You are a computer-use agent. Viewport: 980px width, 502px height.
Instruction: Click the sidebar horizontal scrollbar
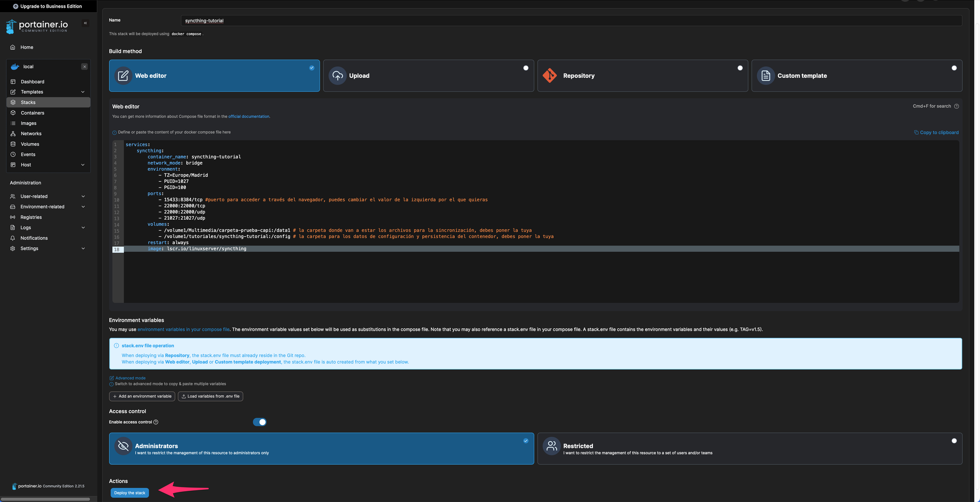(45, 499)
